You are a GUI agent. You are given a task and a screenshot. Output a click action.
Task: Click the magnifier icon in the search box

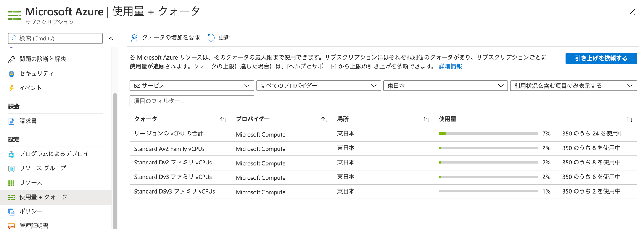[x=14, y=38]
